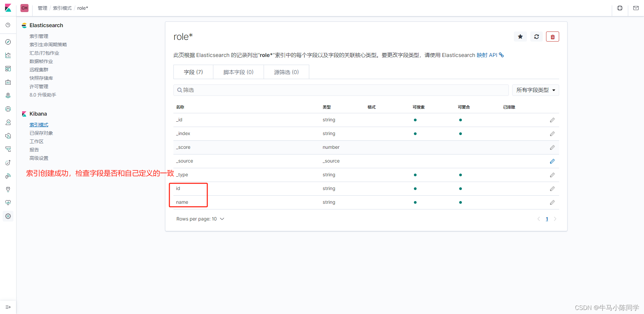This screenshot has width=644, height=314.
Task: Open APM icon in sidebar
Action: 8,149
